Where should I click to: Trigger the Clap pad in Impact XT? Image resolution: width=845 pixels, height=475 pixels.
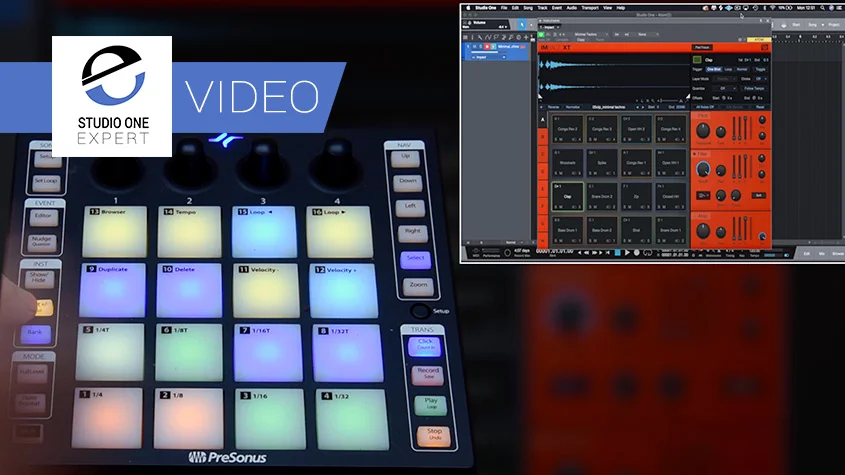pos(567,196)
